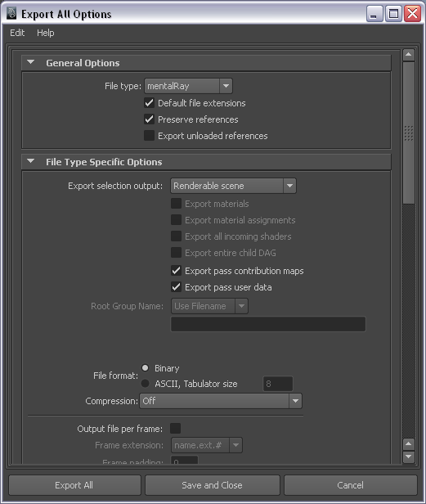Collapse the File Type Specific Options section

click(31, 161)
